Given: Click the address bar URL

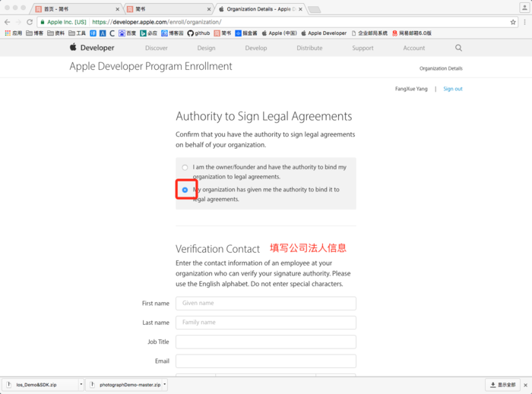Looking at the screenshot, I should click(157, 22).
